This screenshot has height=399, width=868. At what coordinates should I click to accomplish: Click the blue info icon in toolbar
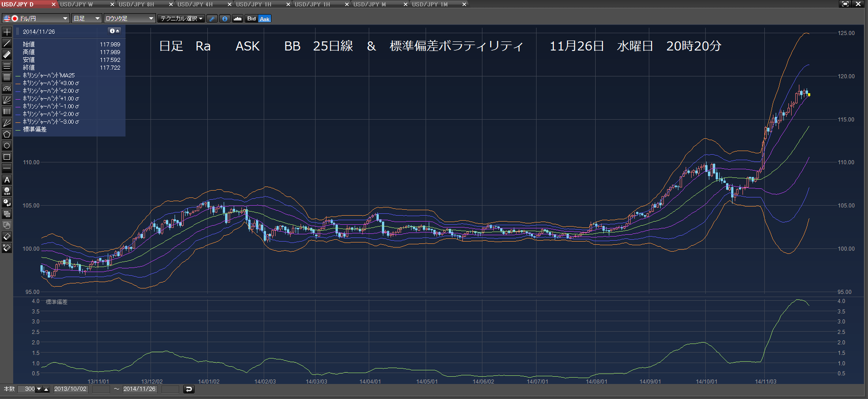[225, 19]
